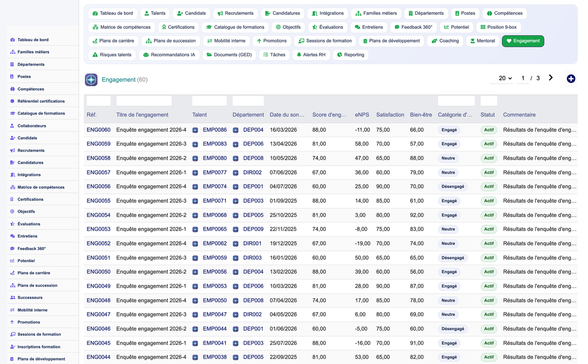Image resolution: width=588 pixels, height=364 pixels.
Task: Open plus icon beside EMP0059
Action: [x=195, y=258]
